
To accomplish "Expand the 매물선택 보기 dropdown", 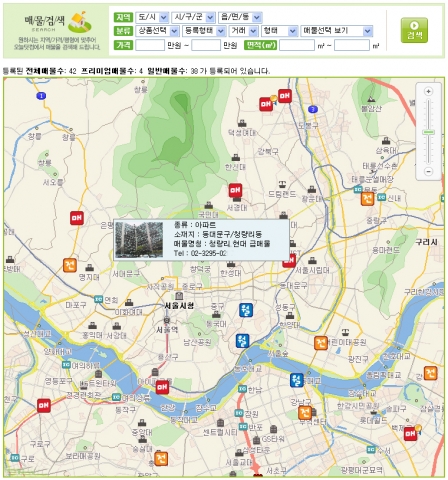I will [336, 31].
